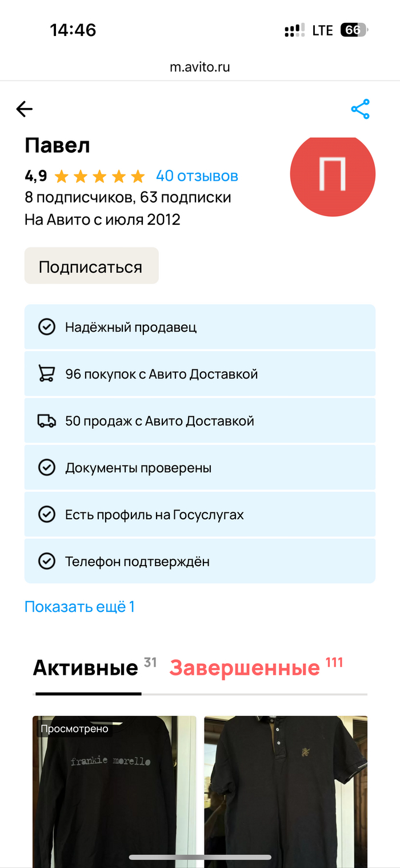The image size is (400, 868).
Task: Open the 40 отзывов reviews link
Action: [197, 176]
